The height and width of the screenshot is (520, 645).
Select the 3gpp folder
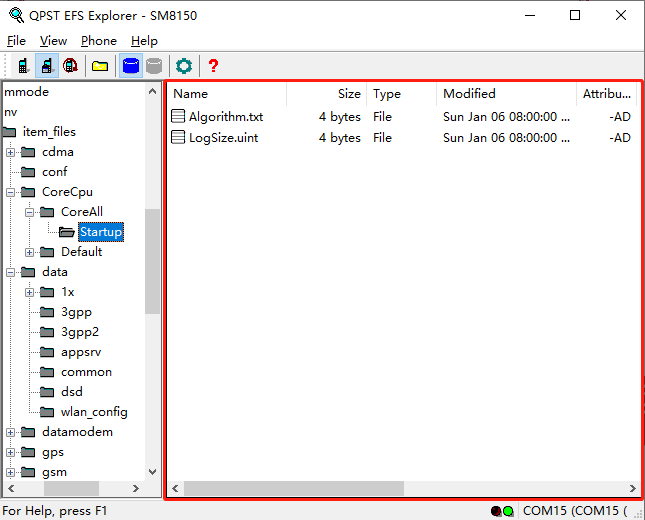click(76, 312)
